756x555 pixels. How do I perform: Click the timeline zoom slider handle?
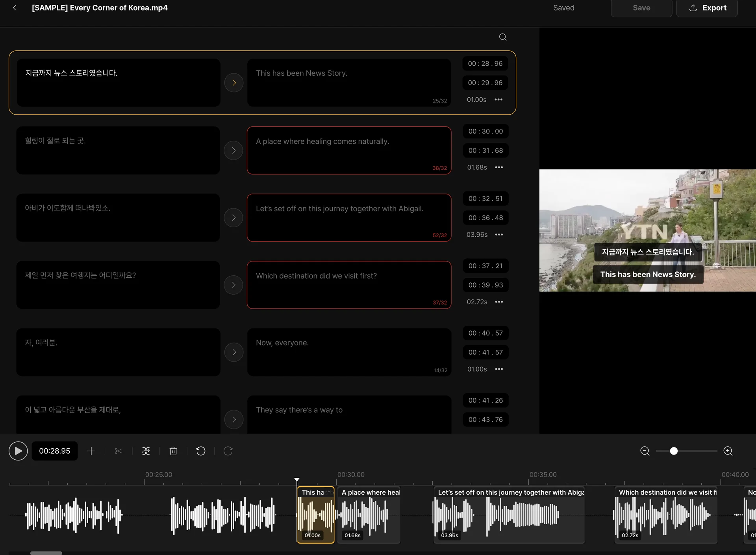[674, 451]
